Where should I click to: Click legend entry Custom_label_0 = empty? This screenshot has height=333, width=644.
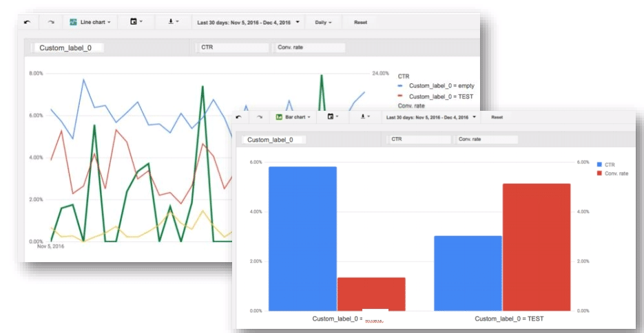pos(442,86)
